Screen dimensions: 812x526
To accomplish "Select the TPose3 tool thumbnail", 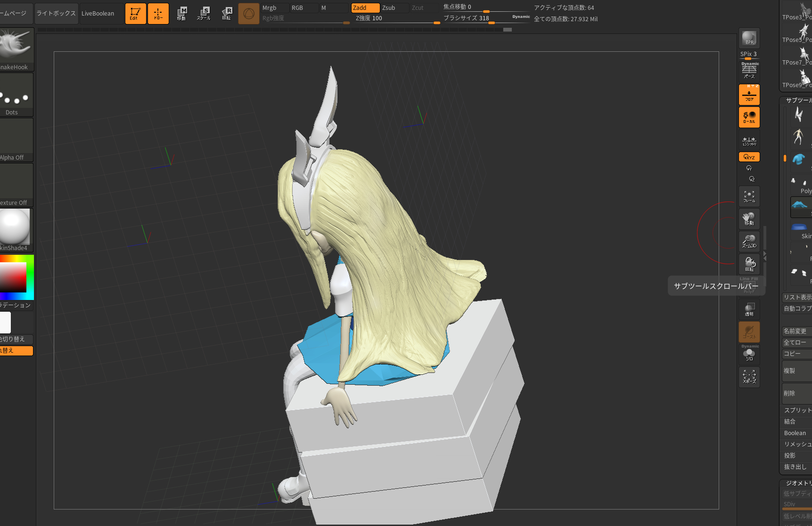I will (x=796, y=11).
